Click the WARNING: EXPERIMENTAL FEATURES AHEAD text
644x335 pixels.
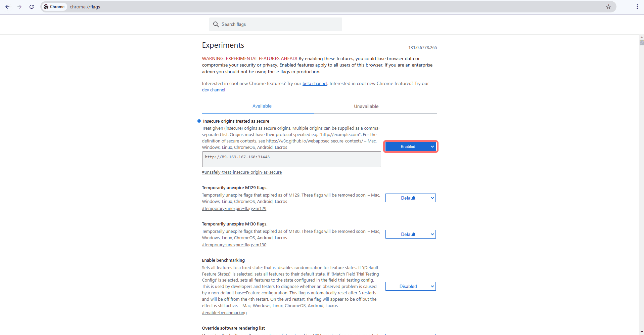(249, 59)
